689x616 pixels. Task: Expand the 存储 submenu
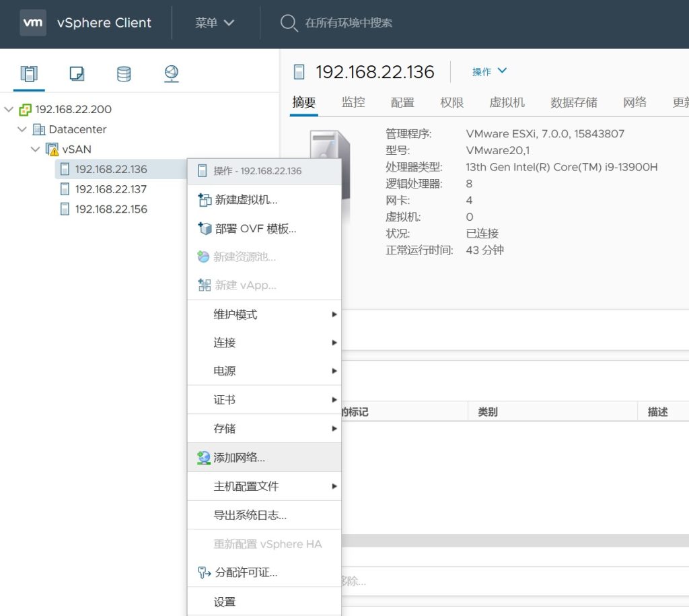point(264,428)
